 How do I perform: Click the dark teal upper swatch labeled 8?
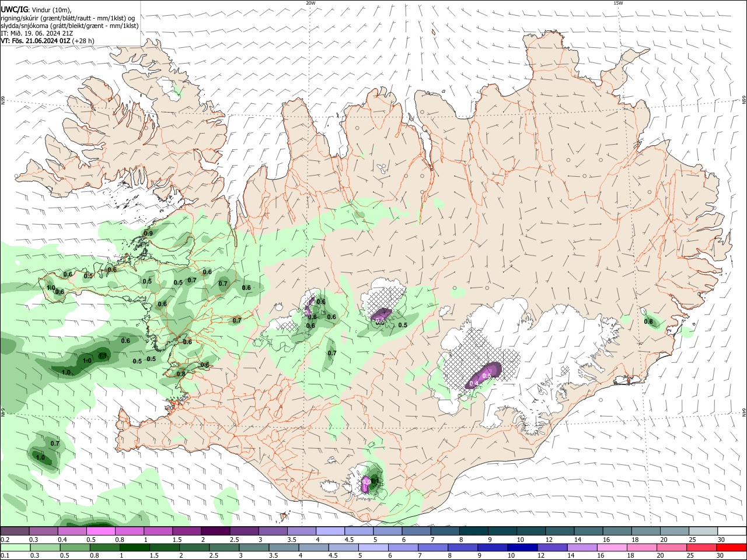click(x=473, y=531)
